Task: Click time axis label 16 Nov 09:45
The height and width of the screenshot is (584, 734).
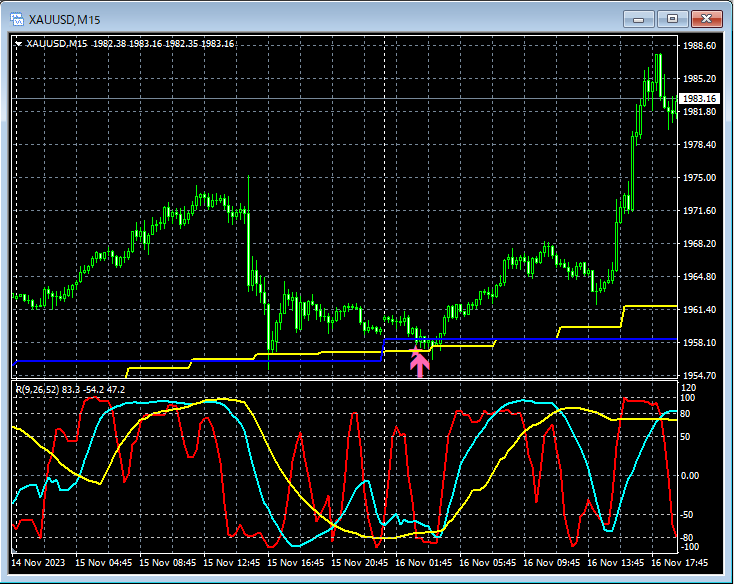Action: (551, 562)
